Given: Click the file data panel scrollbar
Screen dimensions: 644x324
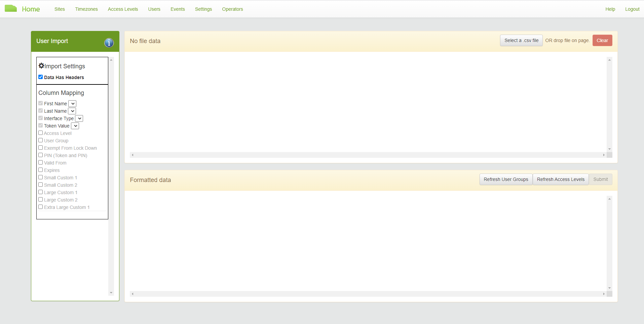Looking at the screenshot, I should (x=609, y=104).
